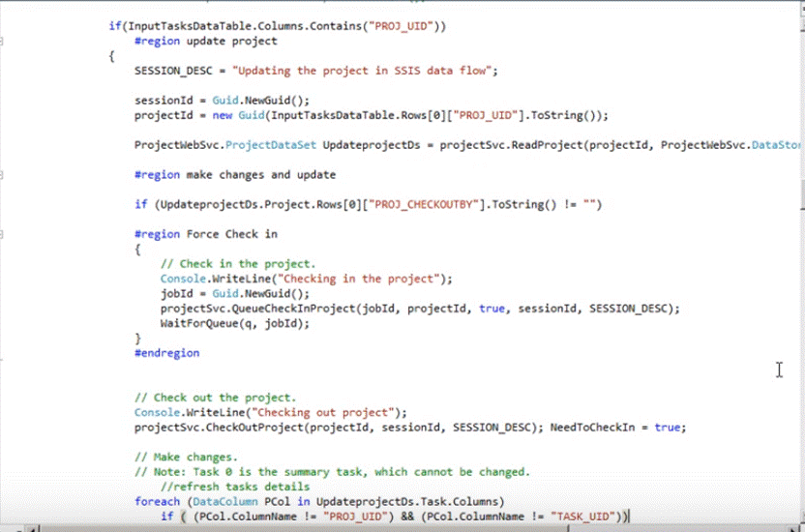Click the "PROJ_CHECKOUTBY" string literal
Image resolution: width=805 pixels, height=532 pixels.
click(424, 205)
